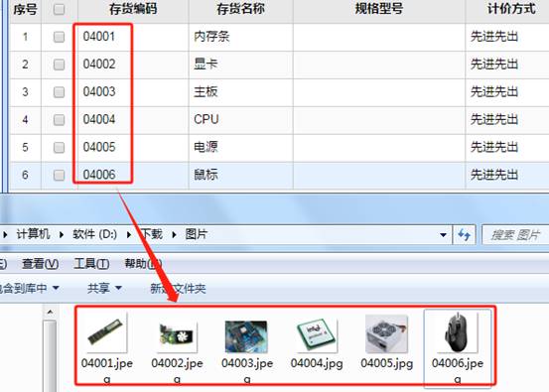Screen dimensions: 549x392
Task: Click 新建文件夹 button
Action: point(178,289)
